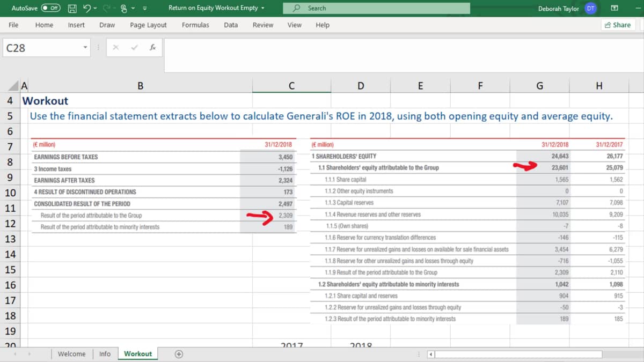
Task: Click Shareholders' equity 2018 value 24,643
Action: coord(560,156)
